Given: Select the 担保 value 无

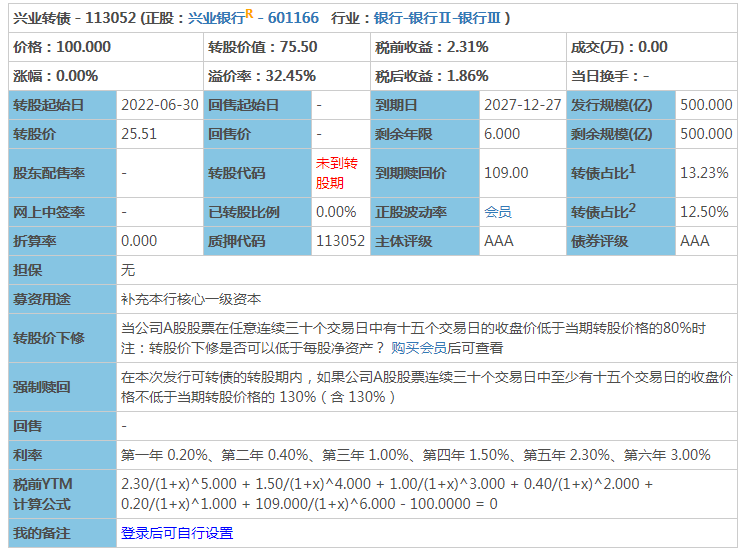Looking at the screenshot, I should click(128, 270).
